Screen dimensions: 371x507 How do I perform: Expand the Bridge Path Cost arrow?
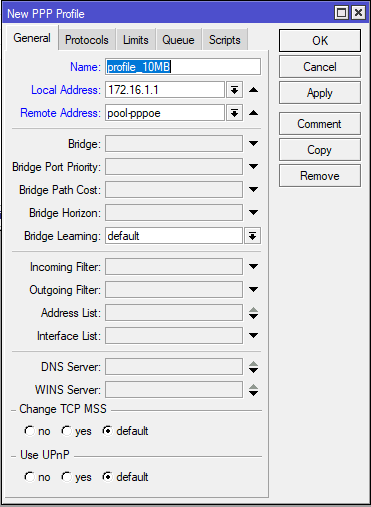253,190
